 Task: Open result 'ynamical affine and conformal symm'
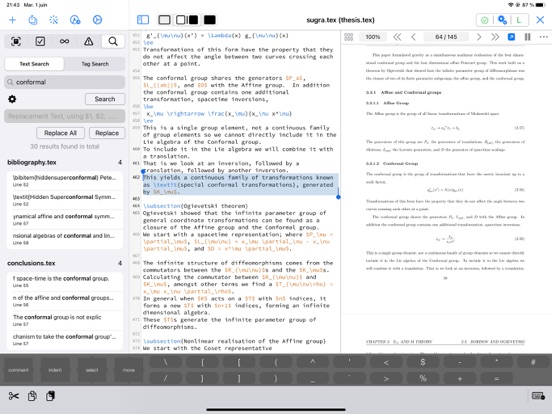[65, 219]
